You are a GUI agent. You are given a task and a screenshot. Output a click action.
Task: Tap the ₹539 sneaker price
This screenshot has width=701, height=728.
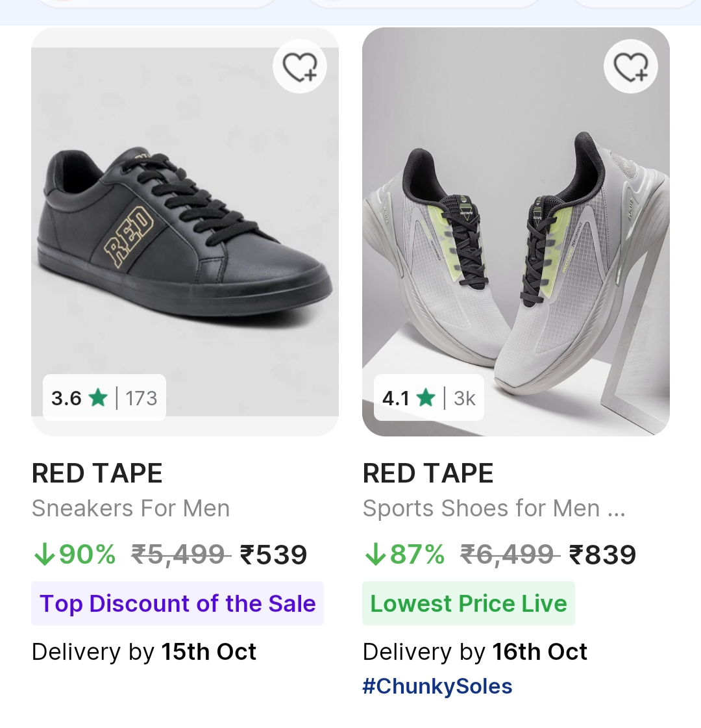pyautogui.click(x=273, y=555)
